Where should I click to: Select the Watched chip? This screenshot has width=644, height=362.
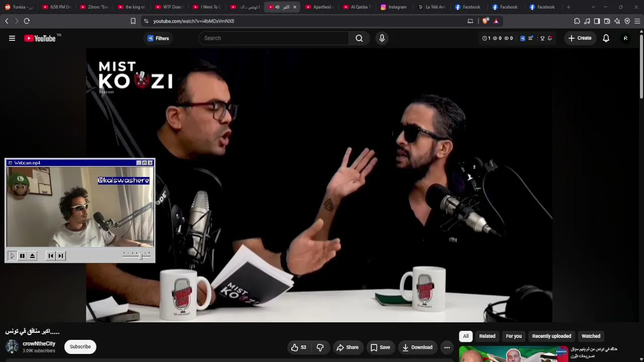pyautogui.click(x=591, y=336)
